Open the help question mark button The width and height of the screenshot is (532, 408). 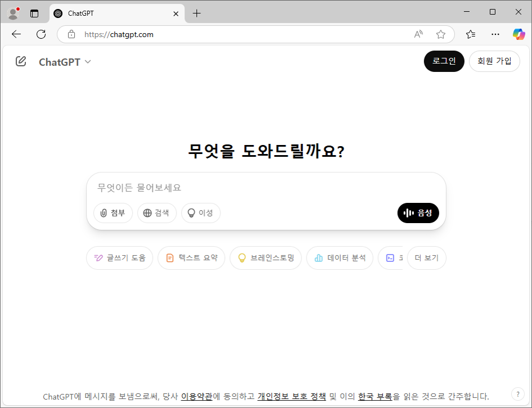click(x=518, y=394)
